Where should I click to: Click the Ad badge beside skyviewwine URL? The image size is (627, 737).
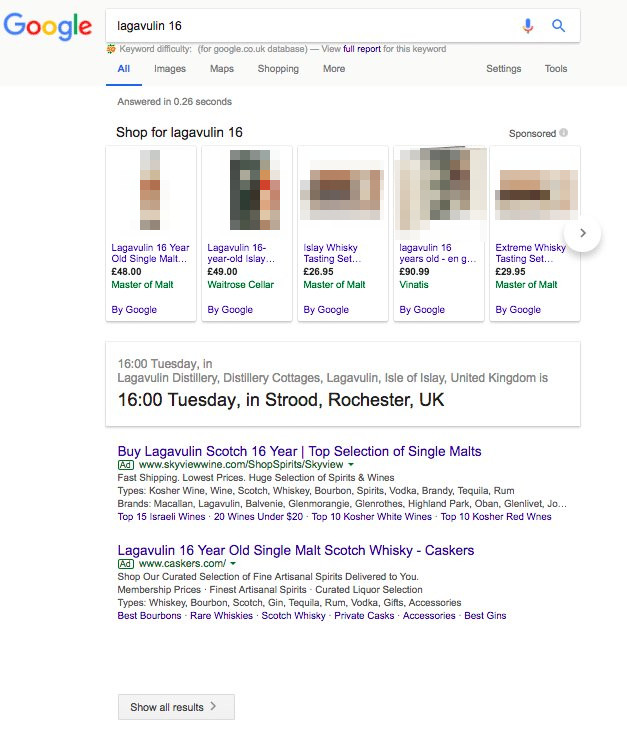125,465
